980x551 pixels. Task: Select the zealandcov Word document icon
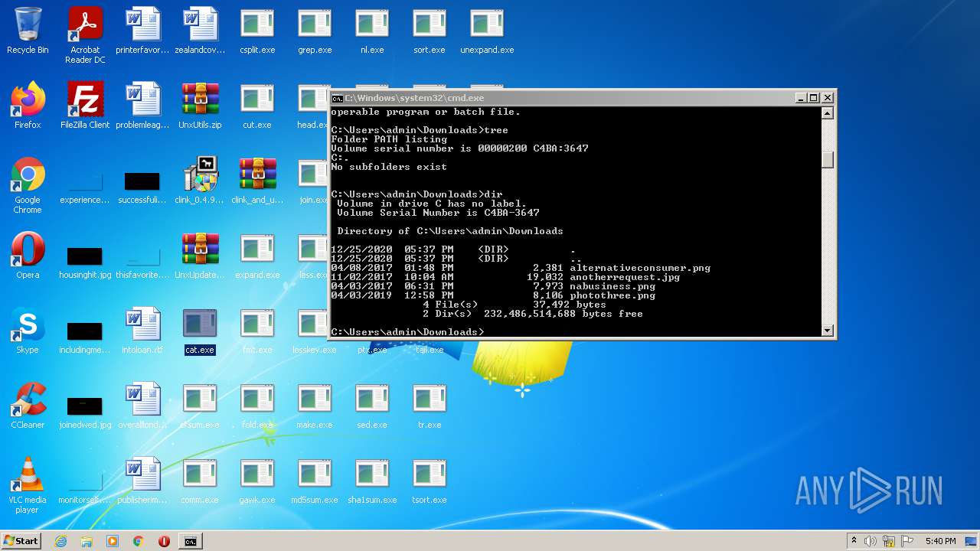click(200, 31)
